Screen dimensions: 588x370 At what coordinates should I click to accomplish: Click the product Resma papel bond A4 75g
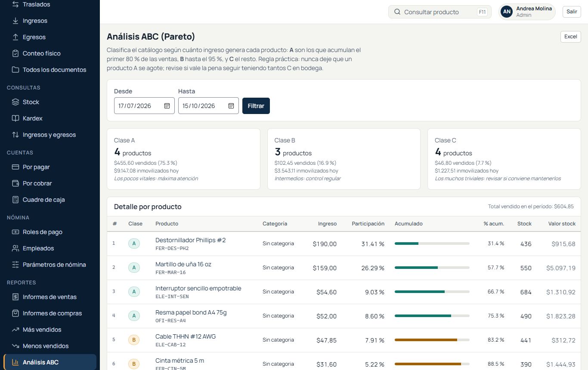tap(191, 312)
